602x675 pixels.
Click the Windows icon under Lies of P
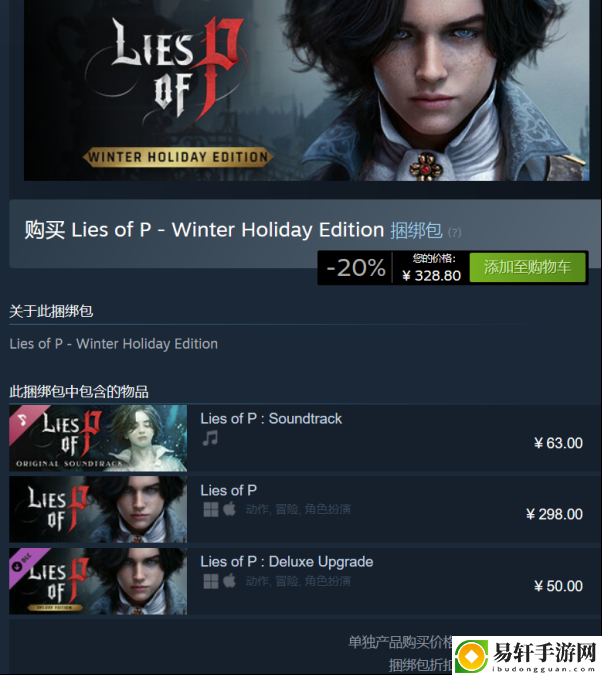point(211,510)
